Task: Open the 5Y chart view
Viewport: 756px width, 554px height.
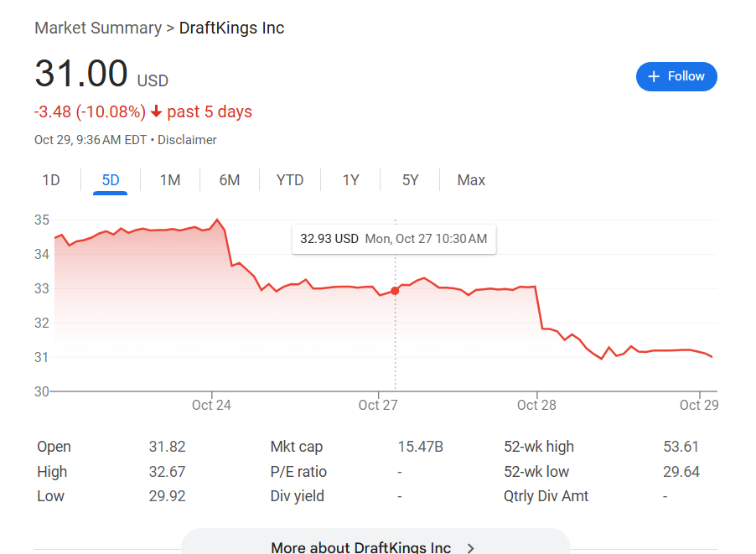Action: pos(410,180)
